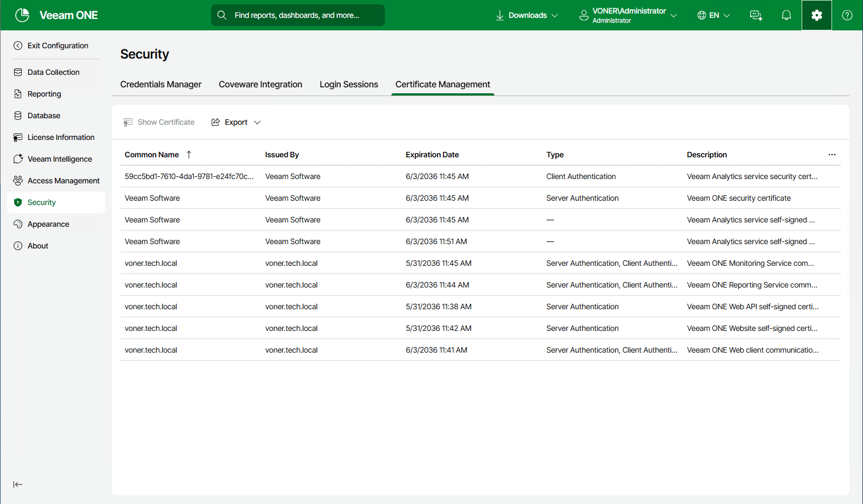Click the Security shield icon in sidebar

point(18,202)
